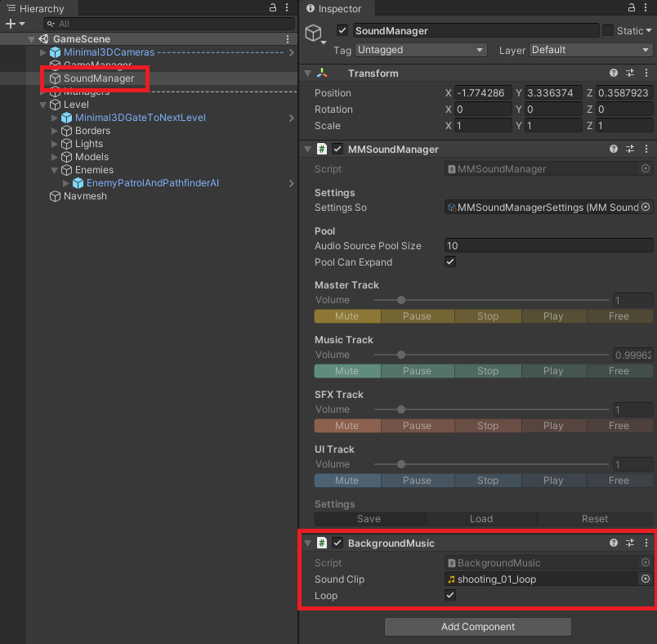Select Navmesh object
657x644 pixels.
click(x=85, y=196)
